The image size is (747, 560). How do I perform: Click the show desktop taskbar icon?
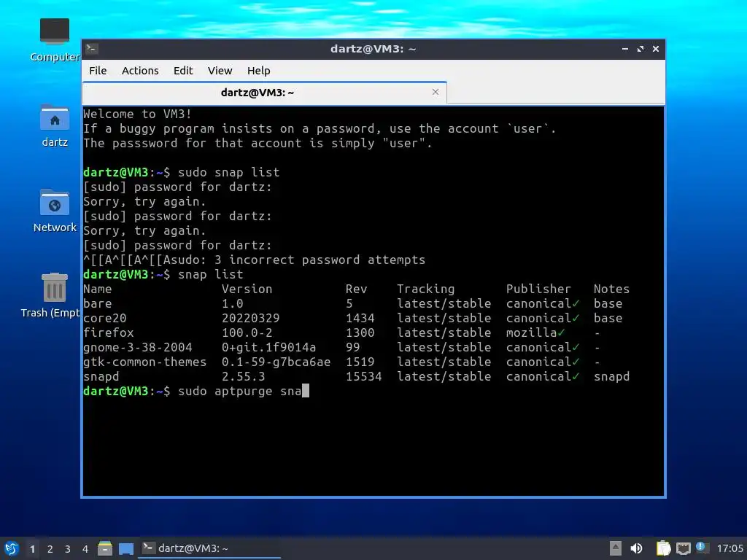[126, 548]
